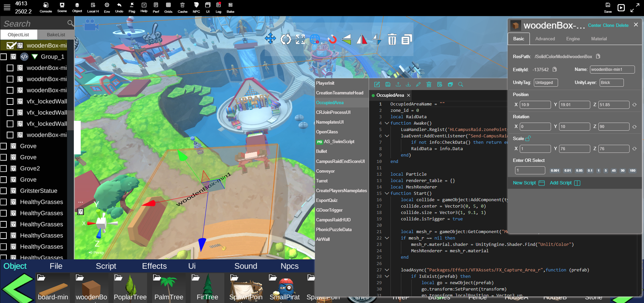This screenshot has height=303, width=644.
Task: Click the New Script link
Action: pos(524,183)
